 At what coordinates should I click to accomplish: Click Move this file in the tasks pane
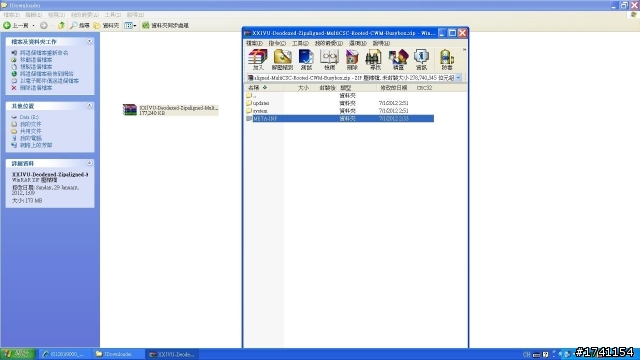[x=36, y=60]
